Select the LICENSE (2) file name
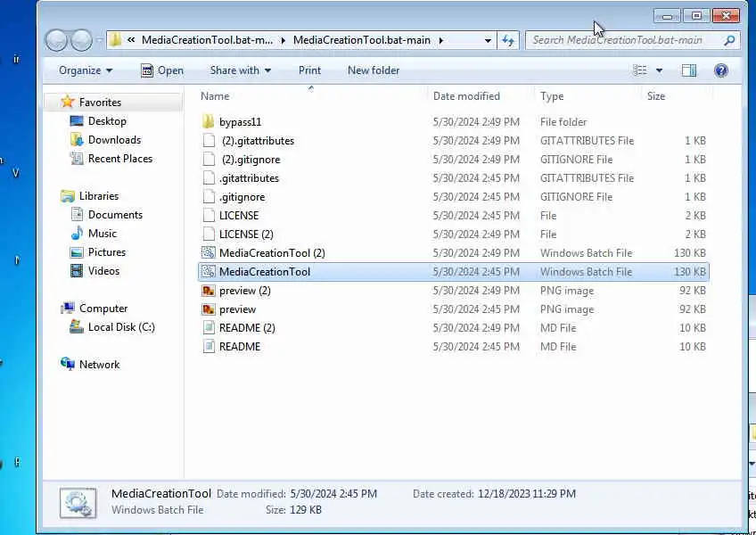This screenshot has width=756, height=535. (x=246, y=234)
